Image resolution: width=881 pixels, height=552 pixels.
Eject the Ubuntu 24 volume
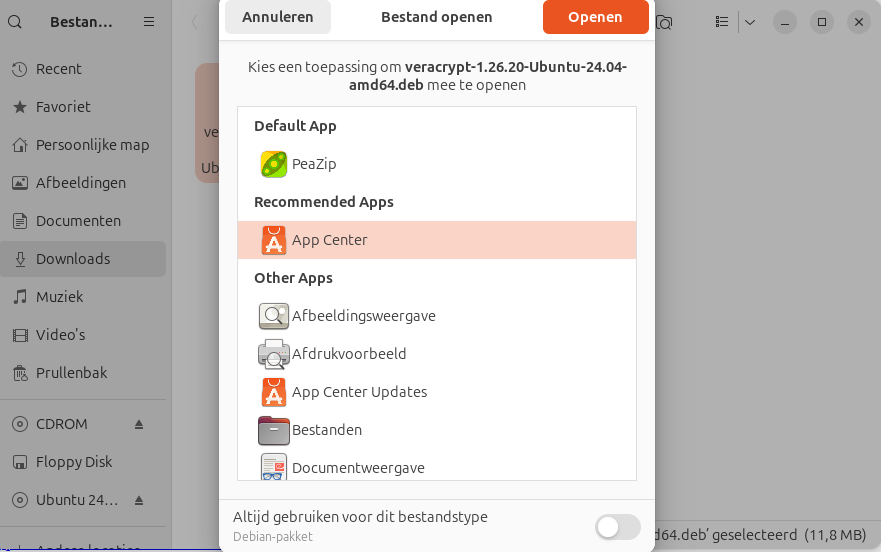coord(139,500)
